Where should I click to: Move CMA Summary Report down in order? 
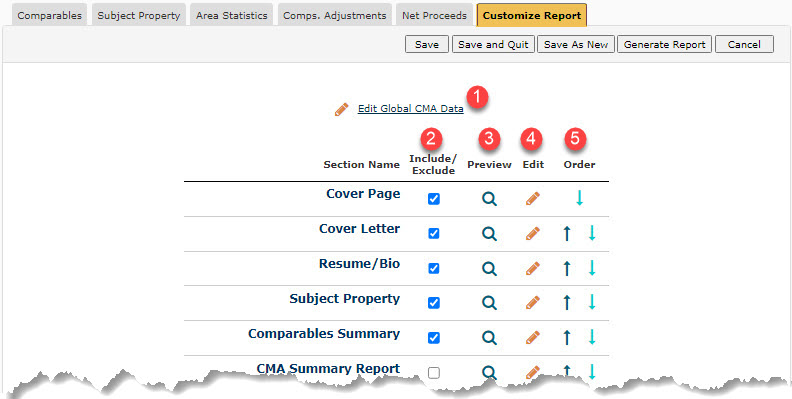pos(592,372)
